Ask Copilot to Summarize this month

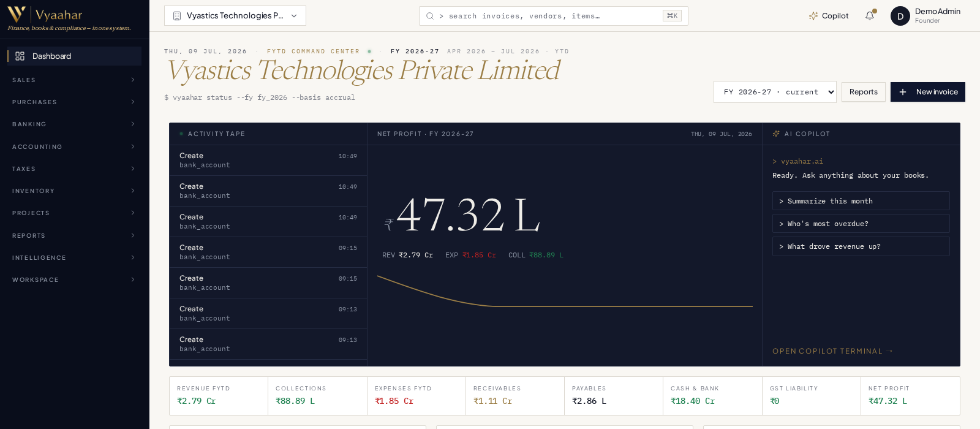pos(861,201)
